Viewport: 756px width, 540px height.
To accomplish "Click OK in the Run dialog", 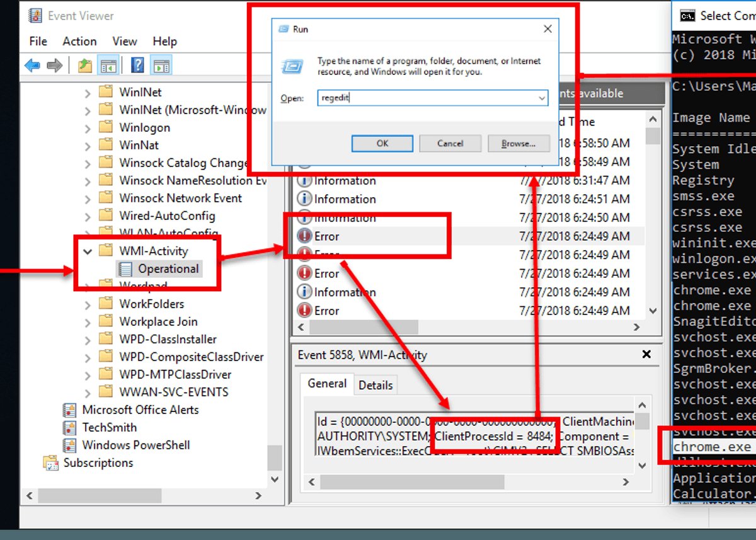I will 382,144.
